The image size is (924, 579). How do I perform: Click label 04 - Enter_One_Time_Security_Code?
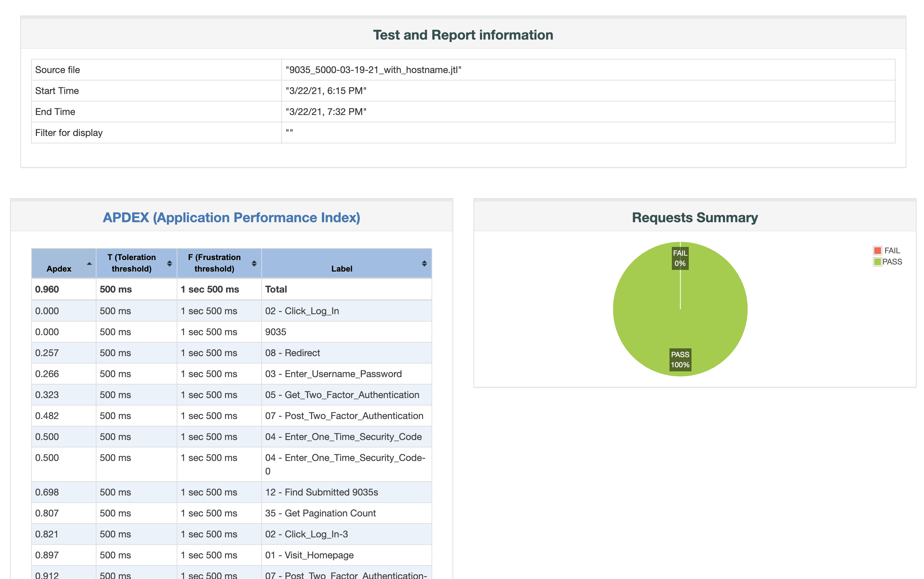(x=344, y=437)
